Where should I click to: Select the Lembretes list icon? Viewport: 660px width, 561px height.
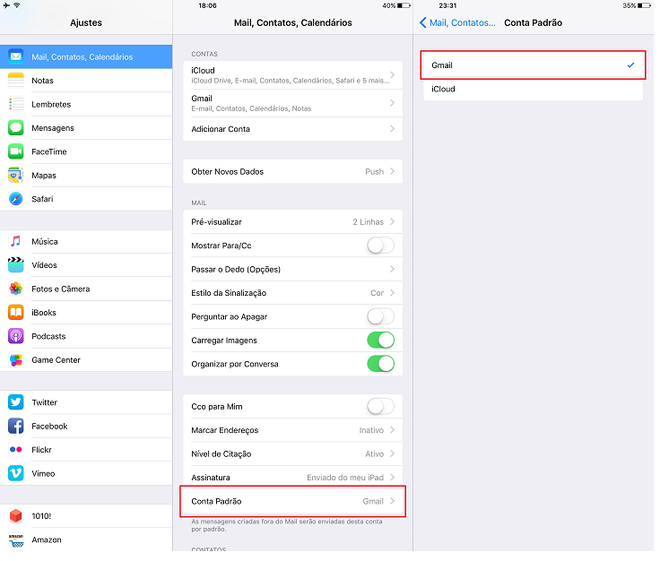(16, 104)
